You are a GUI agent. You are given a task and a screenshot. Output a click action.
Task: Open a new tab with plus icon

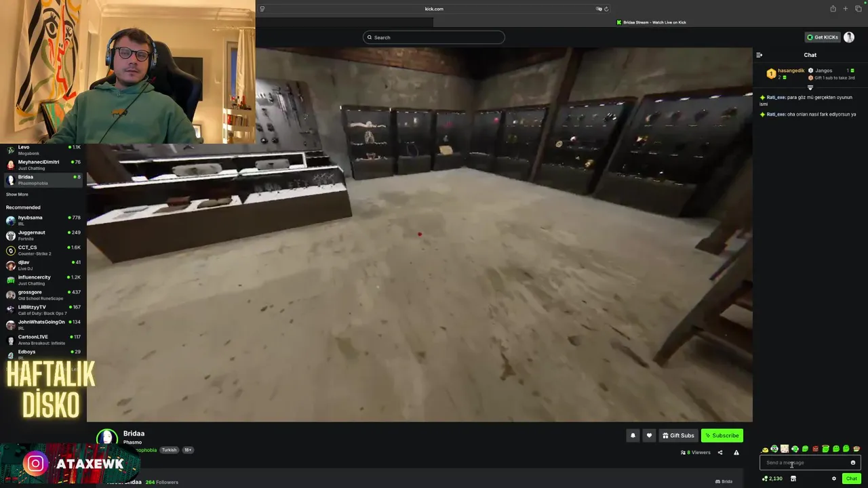click(x=846, y=9)
